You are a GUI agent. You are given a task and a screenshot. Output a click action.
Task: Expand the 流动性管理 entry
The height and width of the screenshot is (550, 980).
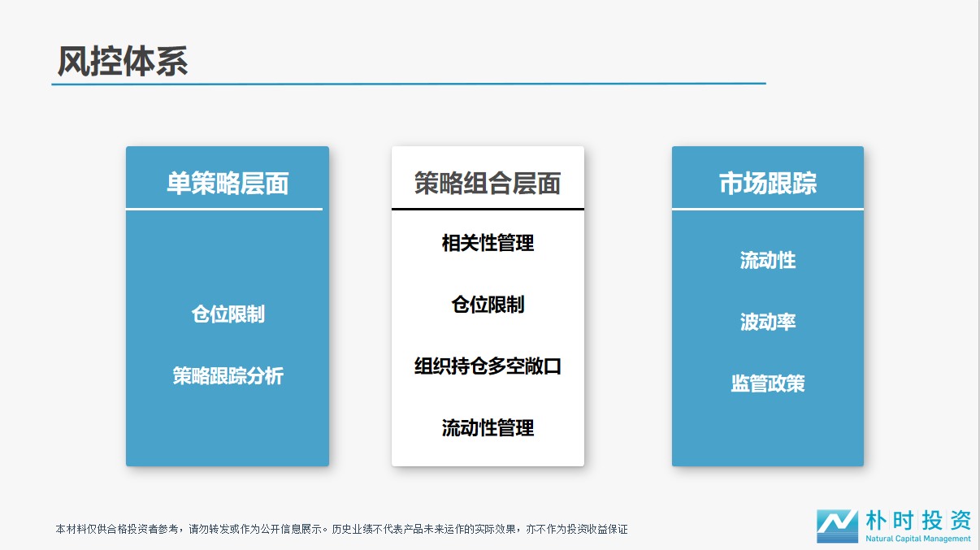click(x=488, y=428)
